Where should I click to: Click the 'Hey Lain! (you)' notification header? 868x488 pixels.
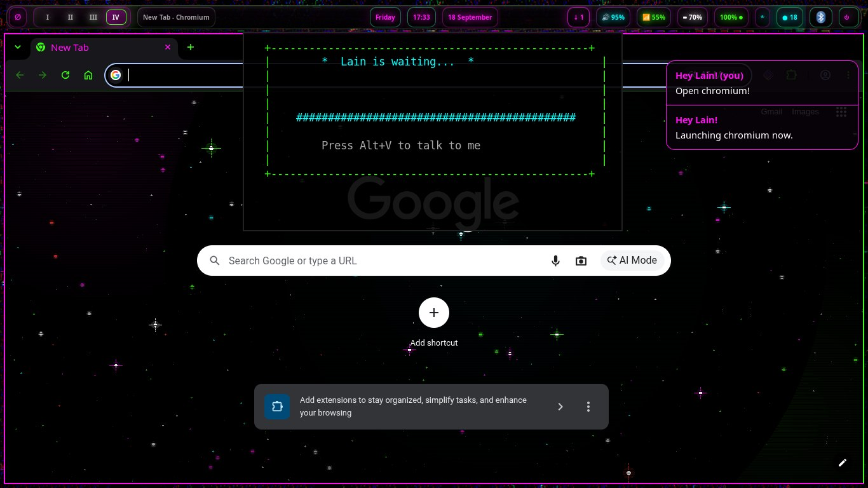pyautogui.click(x=709, y=76)
